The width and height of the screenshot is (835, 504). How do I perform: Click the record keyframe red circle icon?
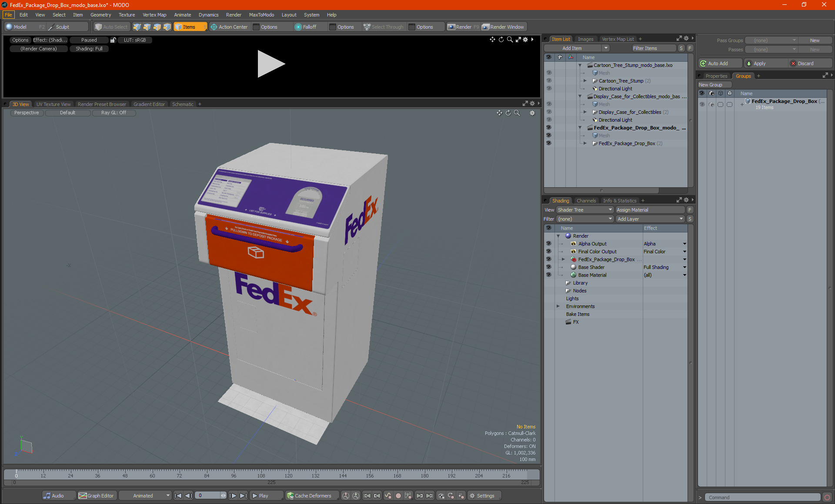[x=398, y=496]
